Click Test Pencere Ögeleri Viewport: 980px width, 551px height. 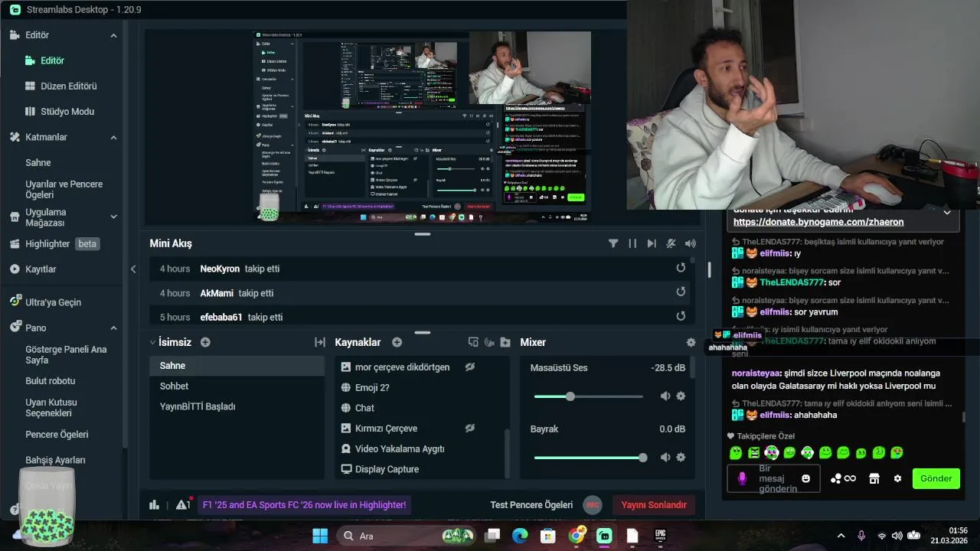point(531,504)
